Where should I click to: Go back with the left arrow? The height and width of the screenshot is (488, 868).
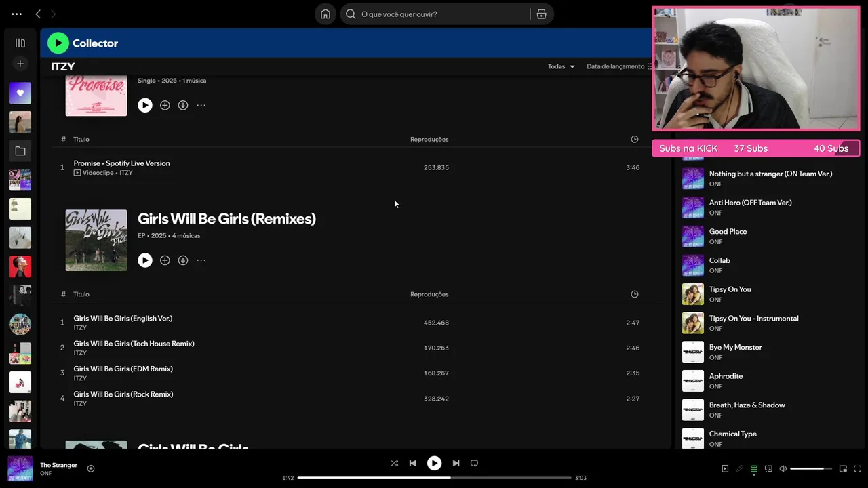[38, 14]
